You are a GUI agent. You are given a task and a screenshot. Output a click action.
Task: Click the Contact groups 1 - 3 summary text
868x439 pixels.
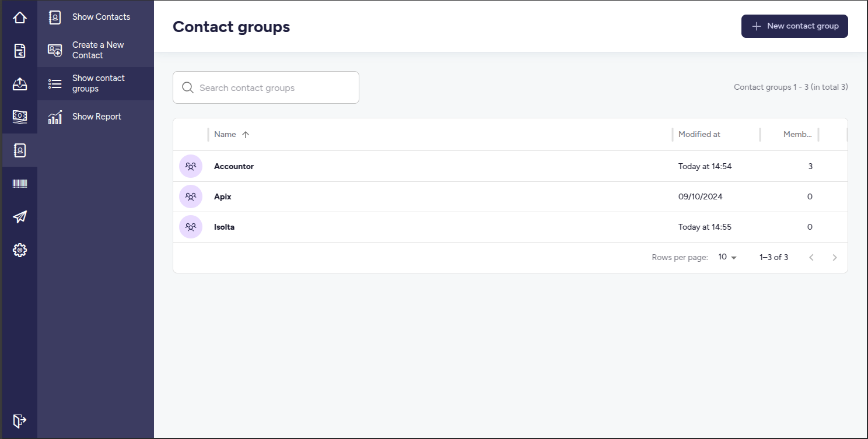(x=791, y=87)
